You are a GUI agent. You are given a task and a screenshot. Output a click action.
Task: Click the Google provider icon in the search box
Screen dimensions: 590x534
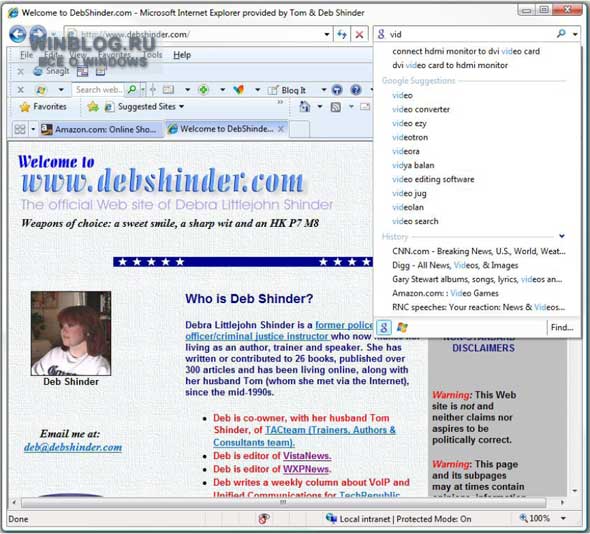(381, 34)
